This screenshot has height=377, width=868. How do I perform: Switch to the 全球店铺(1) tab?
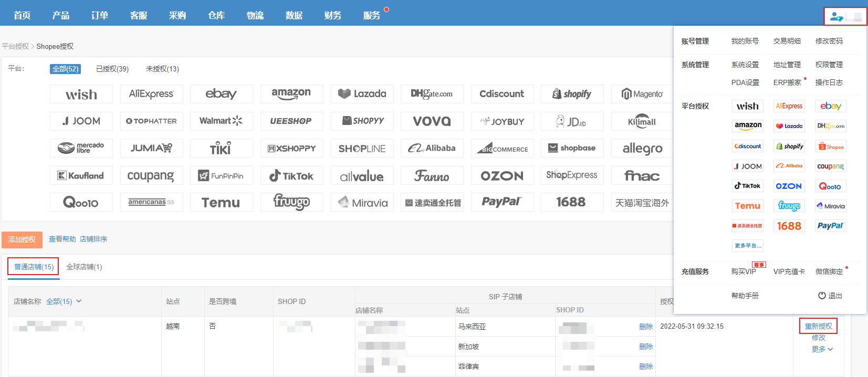pos(84,267)
